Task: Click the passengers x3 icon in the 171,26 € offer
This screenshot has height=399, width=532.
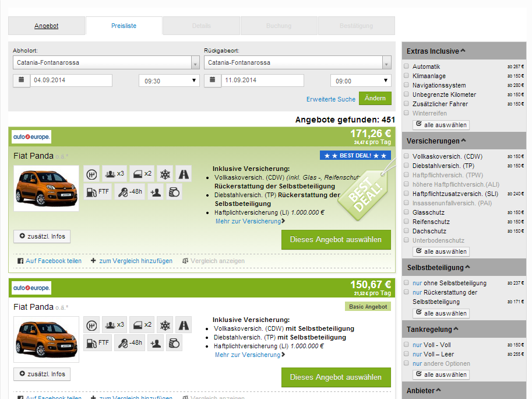Action: (114, 174)
